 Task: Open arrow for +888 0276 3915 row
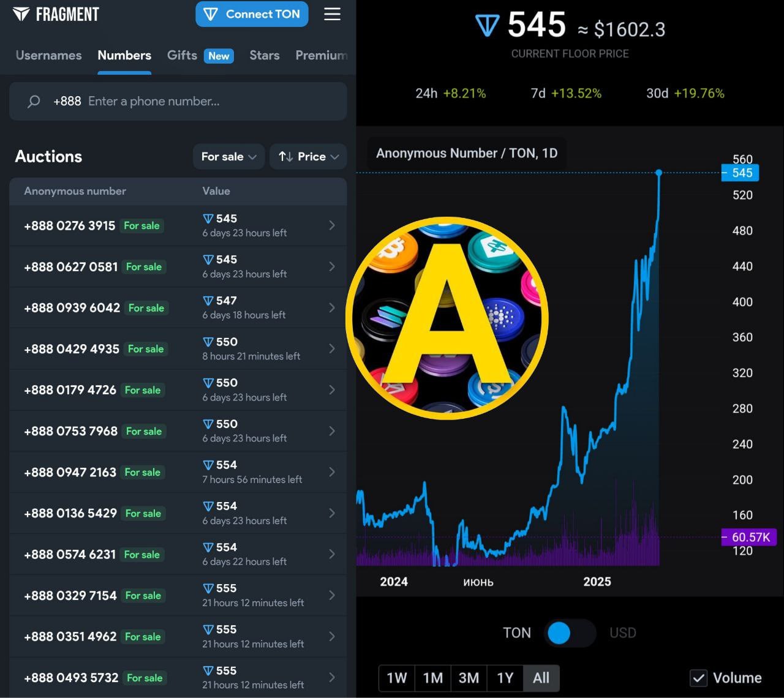tap(332, 225)
